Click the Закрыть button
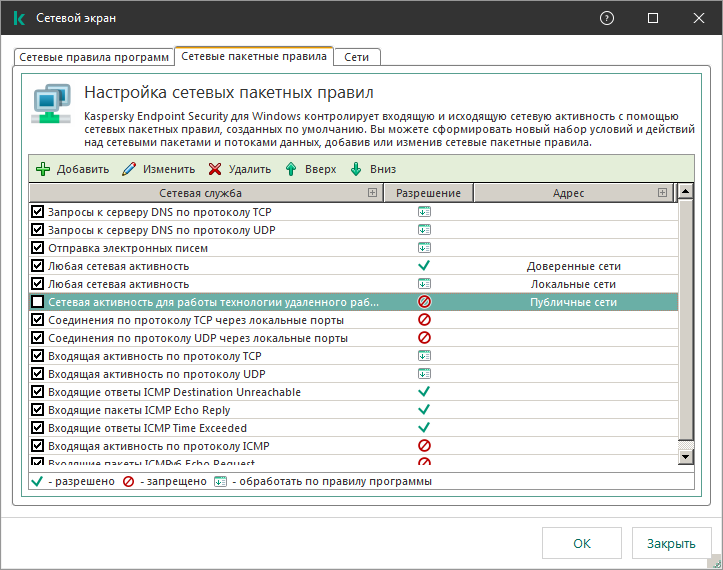 [670, 544]
